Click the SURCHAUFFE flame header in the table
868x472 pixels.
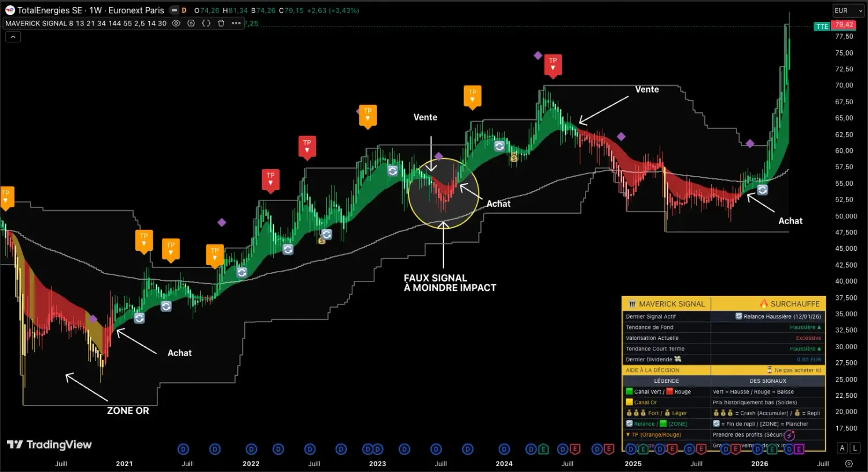789,303
